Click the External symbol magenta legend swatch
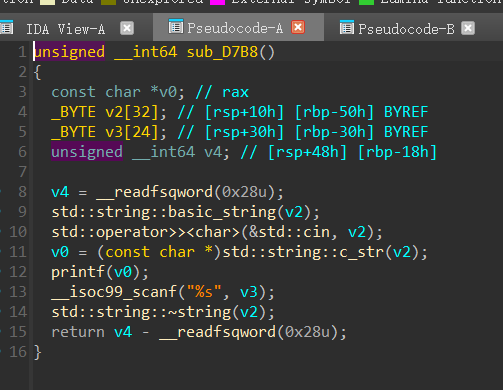This screenshot has width=503, height=390. coord(217,2)
